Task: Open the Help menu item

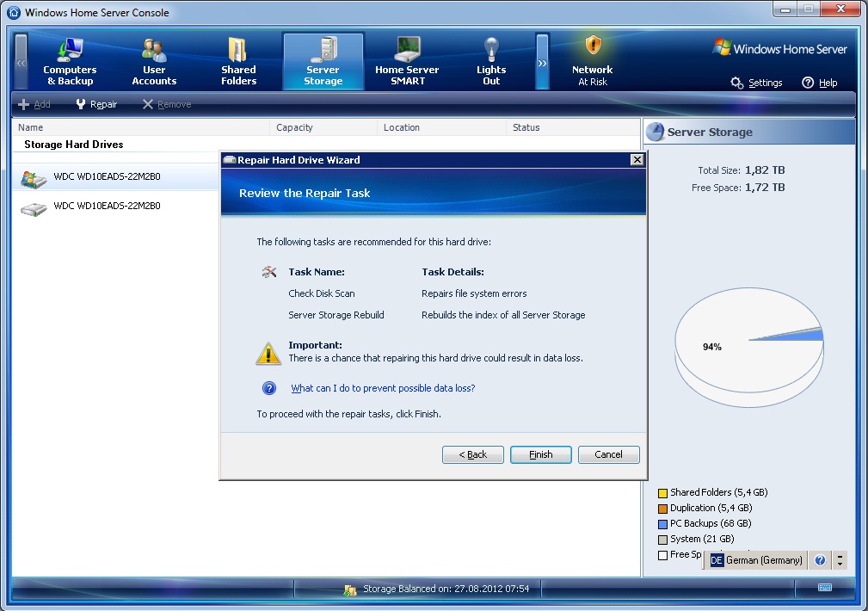Action: pyautogui.click(x=819, y=83)
